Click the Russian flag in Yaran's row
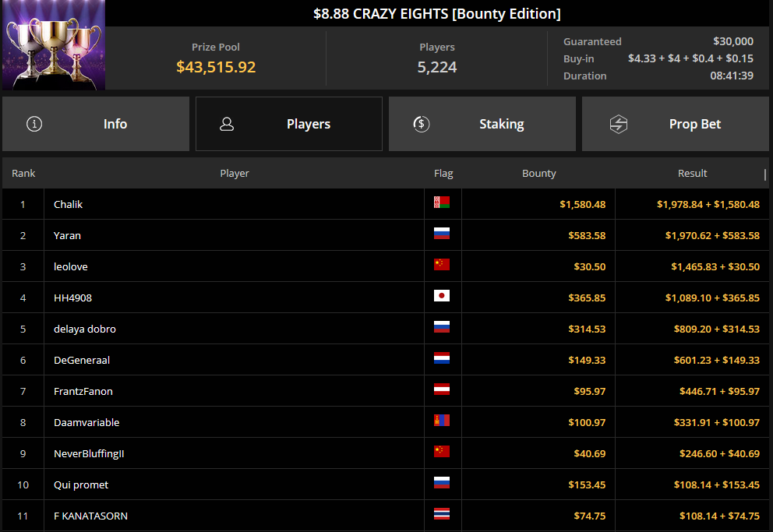 click(x=442, y=233)
